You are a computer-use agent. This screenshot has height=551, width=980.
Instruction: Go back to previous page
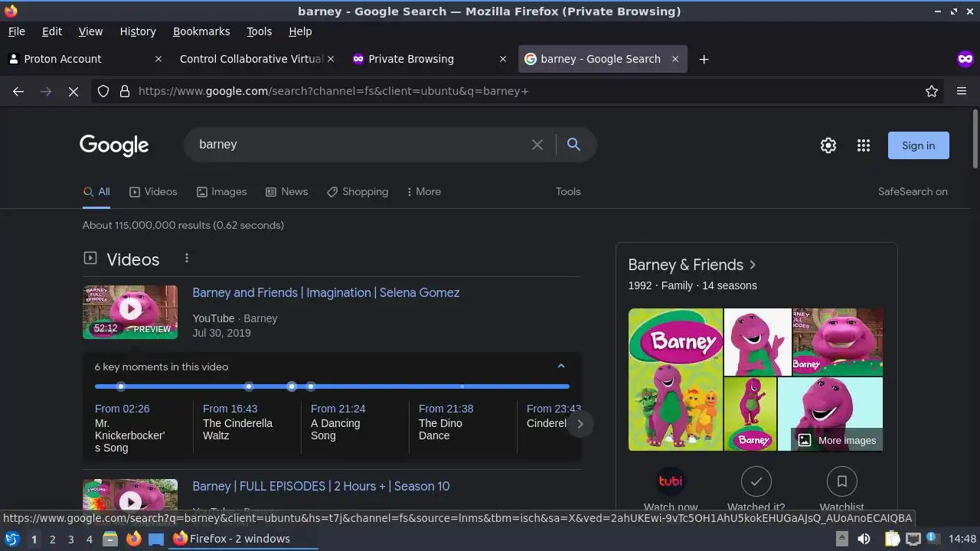18,91
